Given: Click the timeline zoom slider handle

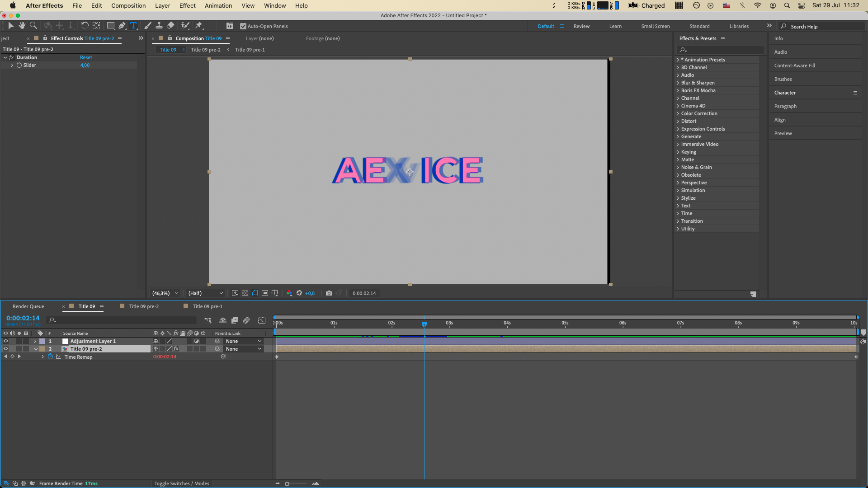Looking at the screenshot, I should 287,484.
